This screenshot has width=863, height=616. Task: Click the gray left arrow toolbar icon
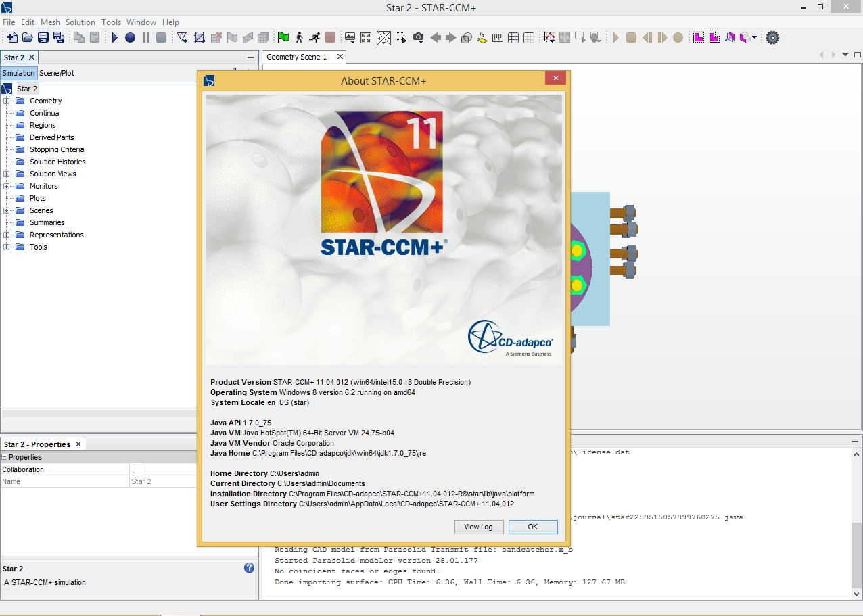(436, 38)
